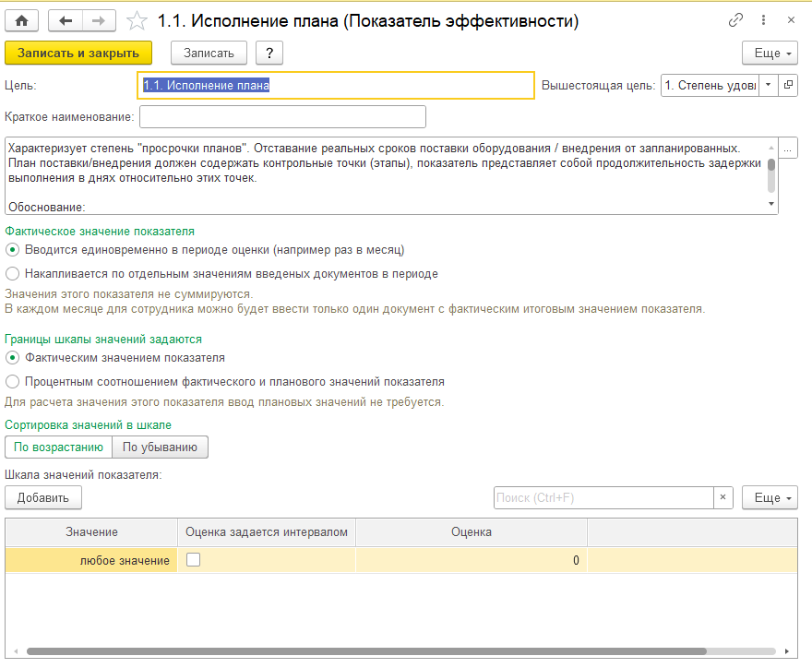Click the 'Записать и закрыть' button
This screenshot has width=812, height=668.
78,53
